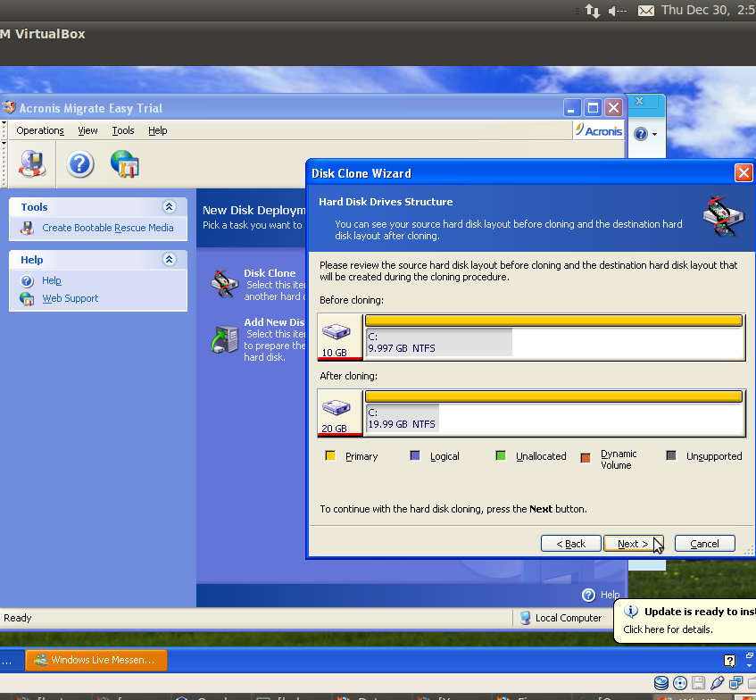Image resolution: width=756 pixels, height=700 pixels.
Task: Click the Create Bootable Rescue Media toolbar icon
Action: pyautogui.click(x=32, y=163)
